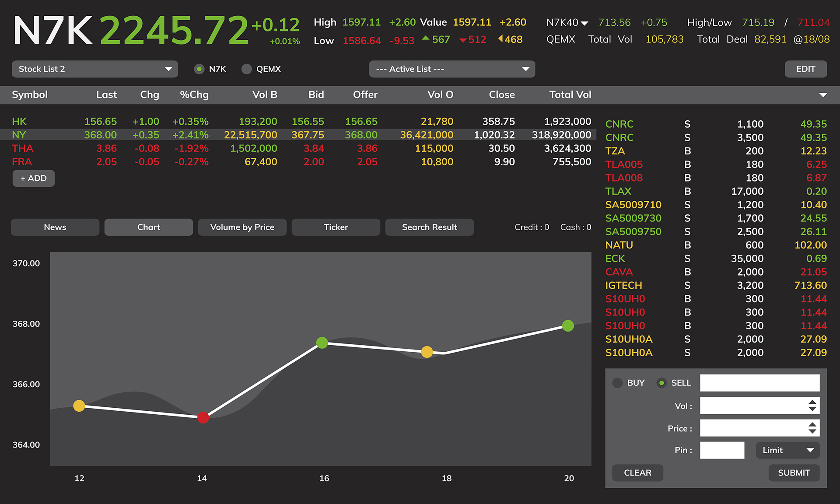Expand the table column header arrow
Image resolution: width=840 pixels, height=504 pixels.
click(823, 95)
